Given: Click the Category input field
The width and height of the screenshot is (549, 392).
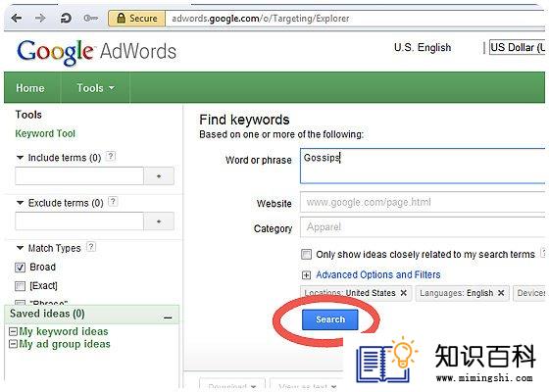Looking at the screenshot, I should [x=423, y=226].
